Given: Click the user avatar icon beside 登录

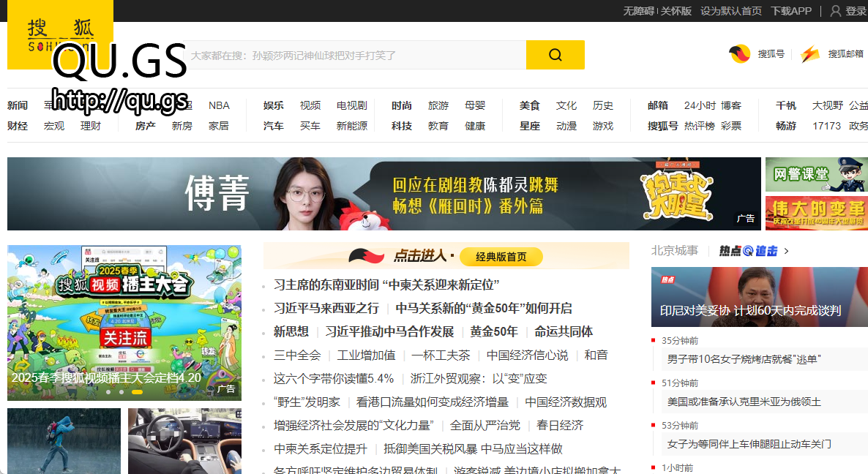Looking at the screenshot, I should click(x=836, y=10).
